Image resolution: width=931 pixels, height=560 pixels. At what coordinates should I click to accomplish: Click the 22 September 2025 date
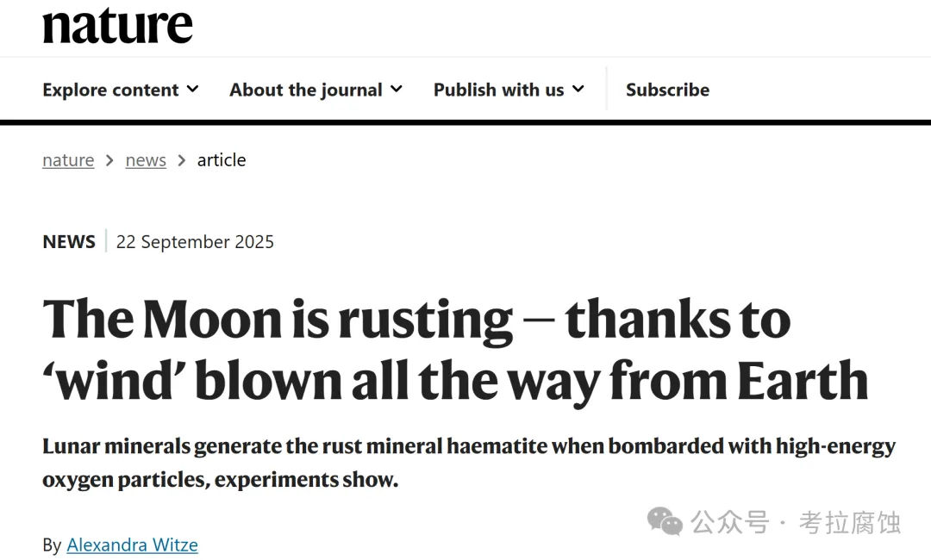[195, 242]
